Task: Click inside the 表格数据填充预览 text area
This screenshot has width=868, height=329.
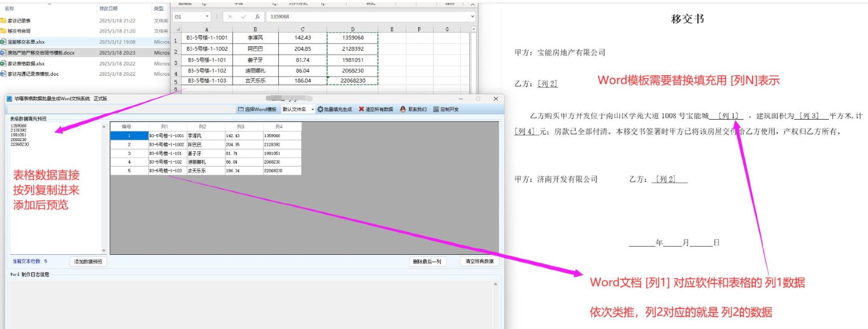Action: click(55, 188)
